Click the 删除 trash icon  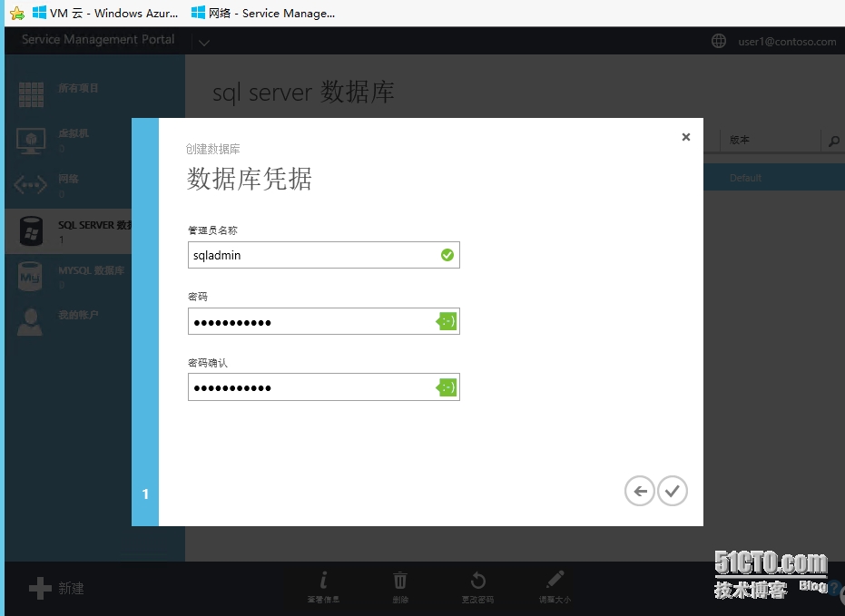(400, 581)
